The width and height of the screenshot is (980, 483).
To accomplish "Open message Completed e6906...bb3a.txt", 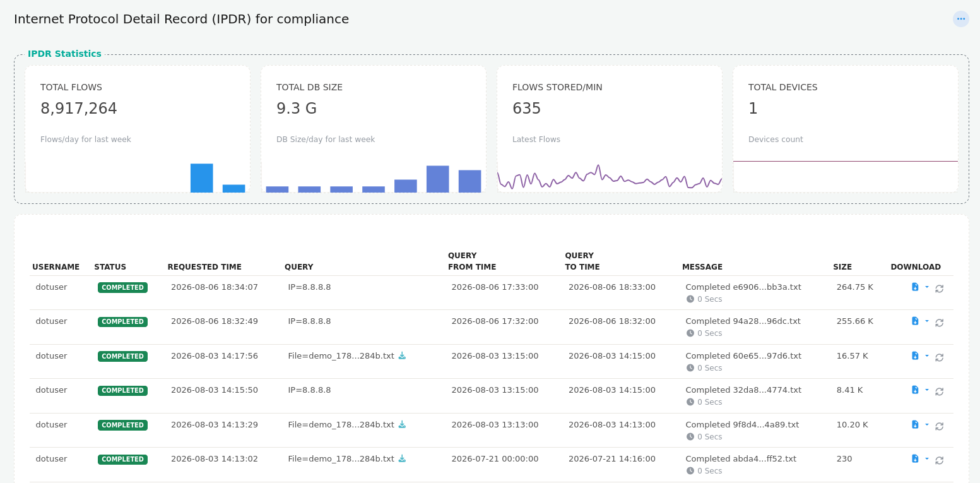I will tap(743, 287).
